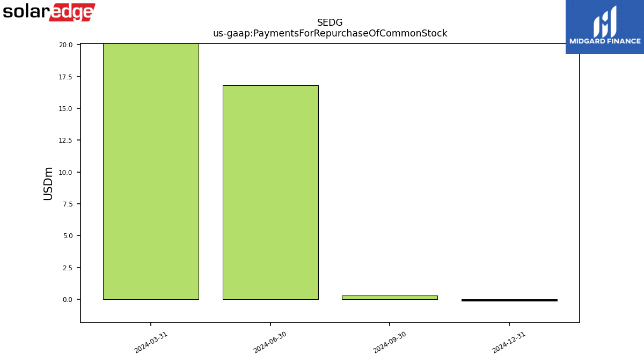Click the 2024-12-31 axis label
Image resolution: width=644 pixels, height=362 pixels.
tap(509, 343)
